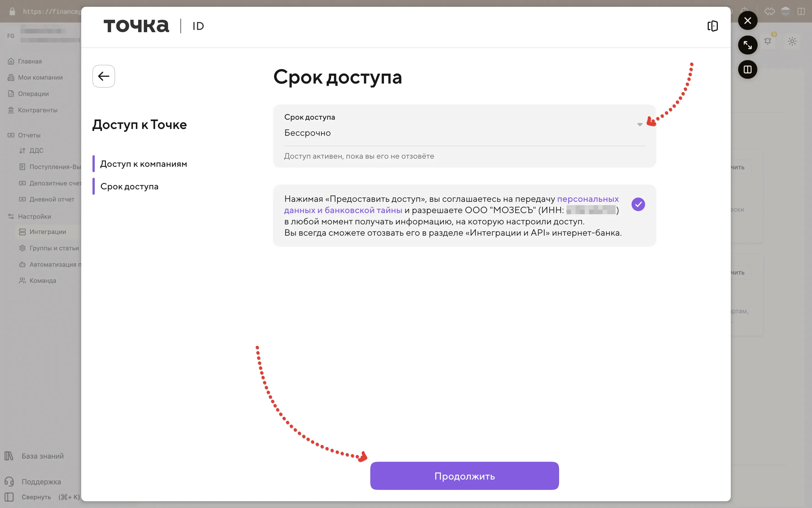The width and height of the screenshot is (812, 508).
Task: Open Главная in the left menu
Action: [30, 61]
